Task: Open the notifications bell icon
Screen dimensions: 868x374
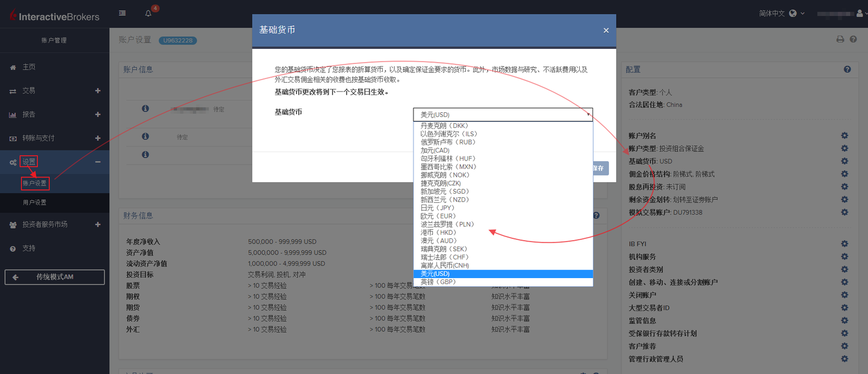Action: [x=148, y=13]
